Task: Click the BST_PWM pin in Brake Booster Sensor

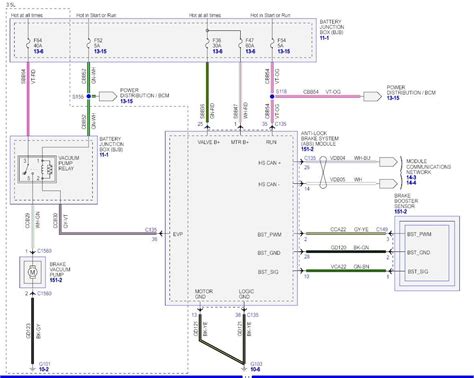Action: click(419, 234)
